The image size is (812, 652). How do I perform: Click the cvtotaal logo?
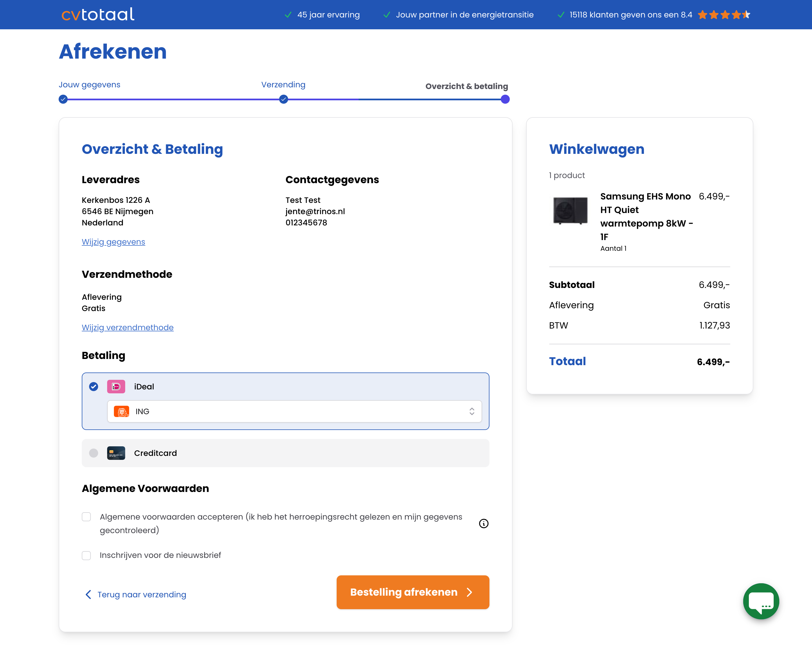tap(98, 14)
